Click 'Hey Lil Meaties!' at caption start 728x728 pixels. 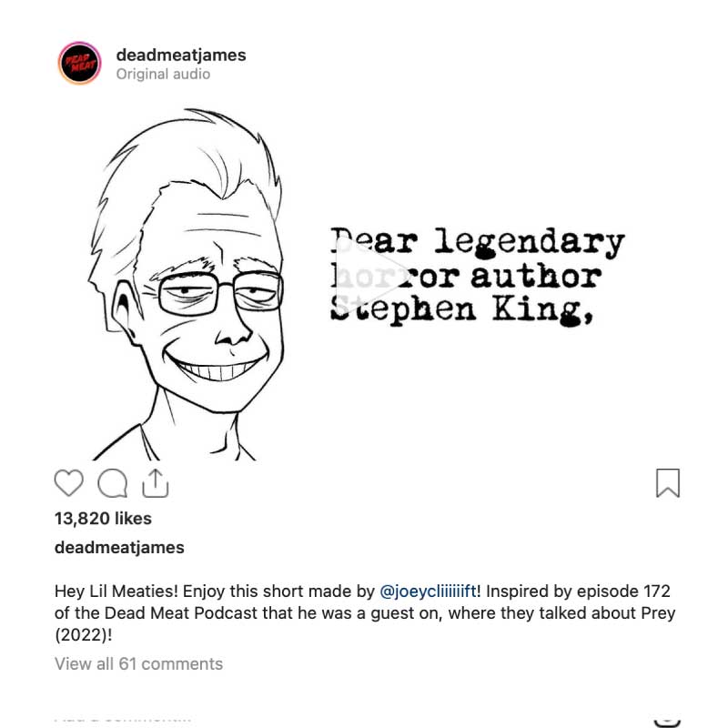116,591
